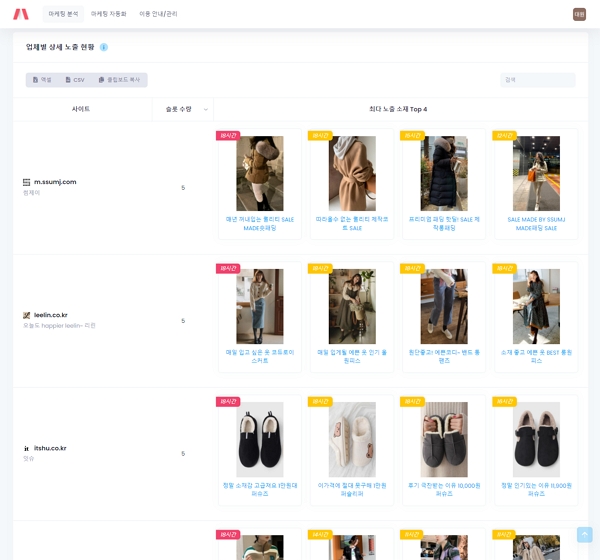Sort by the 슬롯 수량 column arrow

[206, 109]
